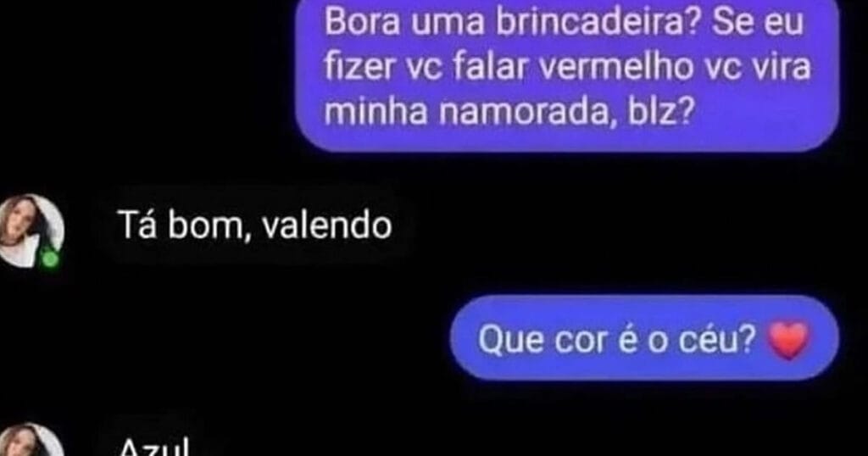Select the "Azul" reply message
868x456 pixels.
(154, 444)
